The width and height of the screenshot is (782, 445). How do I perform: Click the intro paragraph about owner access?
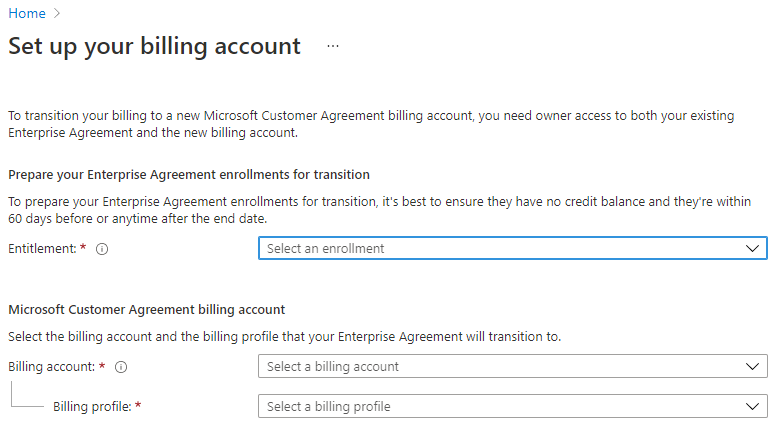tap(370, 124)
